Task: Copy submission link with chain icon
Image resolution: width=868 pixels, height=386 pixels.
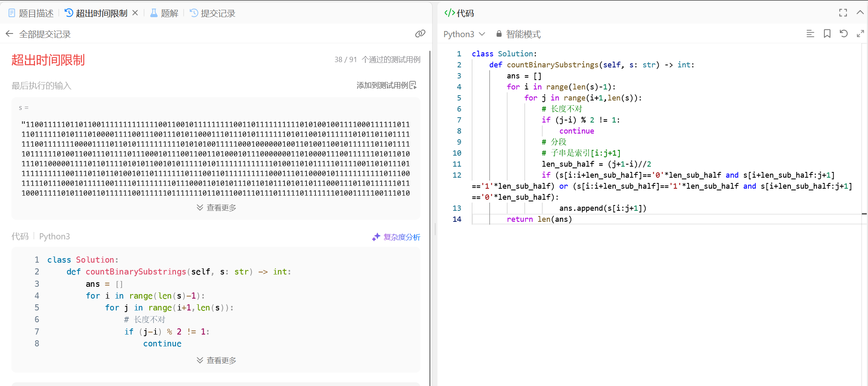Action: point(420,34)
